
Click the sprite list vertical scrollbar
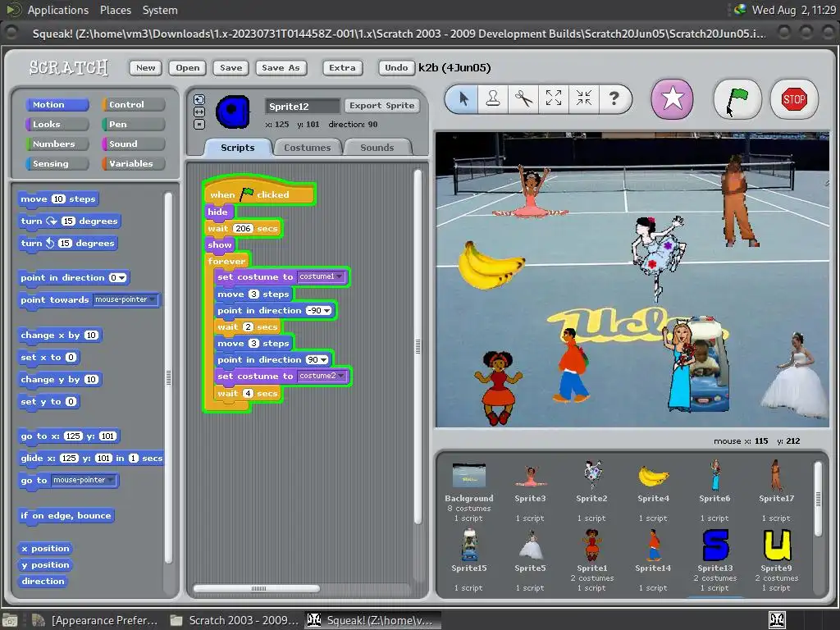tap(818, 499)
